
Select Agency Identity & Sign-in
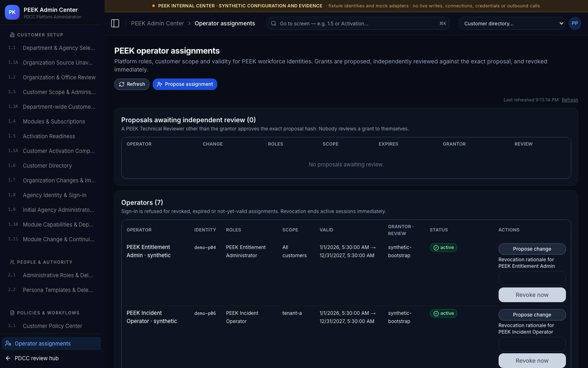point(51,195)
